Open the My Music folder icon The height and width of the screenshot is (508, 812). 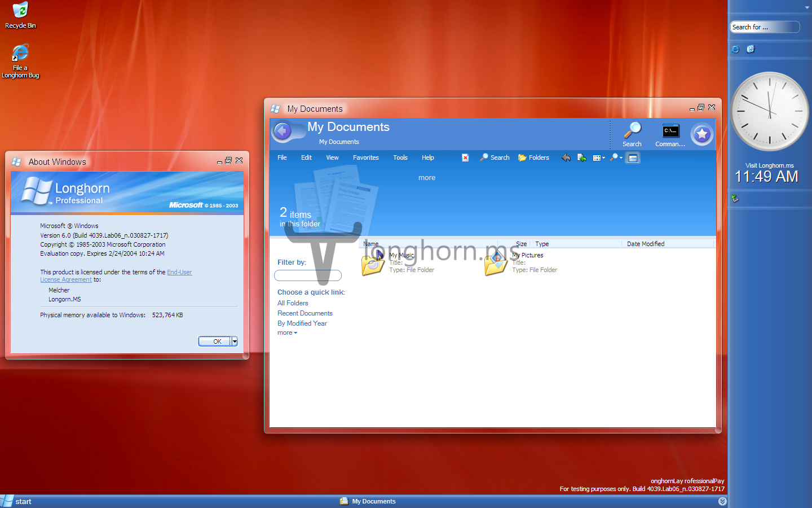coord(373,264)
